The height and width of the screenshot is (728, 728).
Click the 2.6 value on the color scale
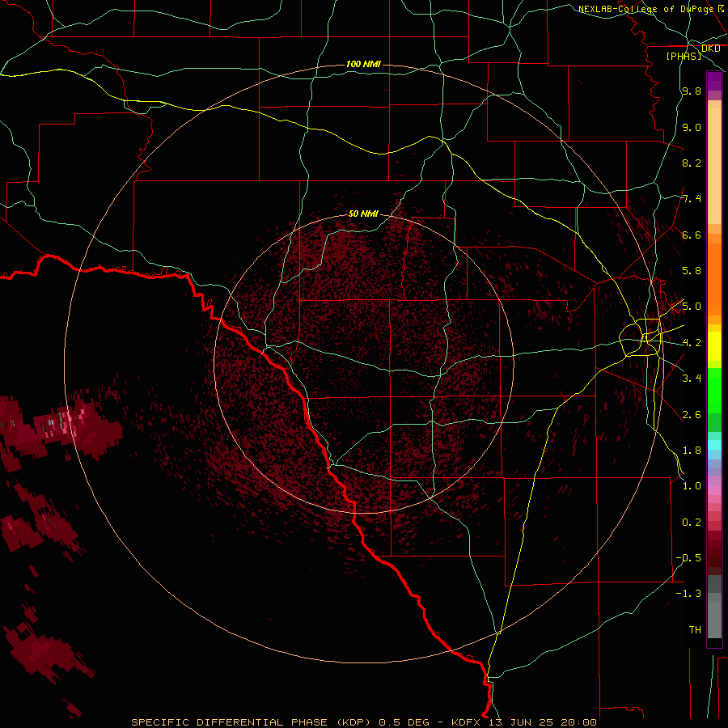(692, 415)
